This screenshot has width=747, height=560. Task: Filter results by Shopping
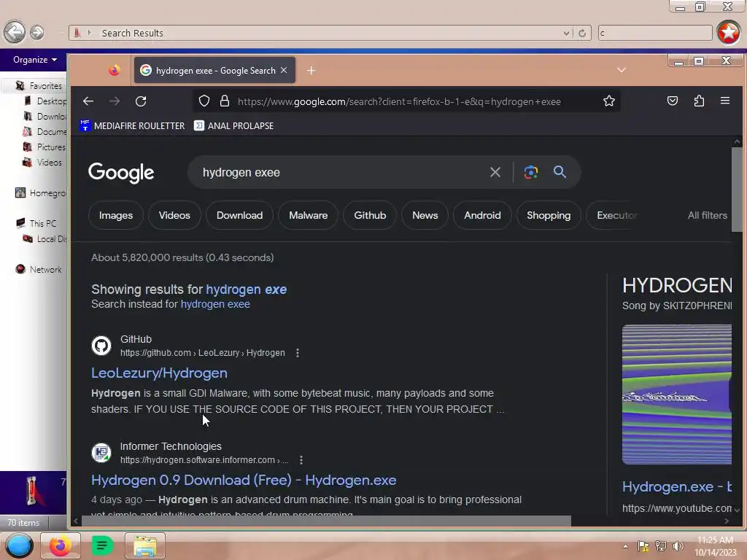[x=549, y=215]
